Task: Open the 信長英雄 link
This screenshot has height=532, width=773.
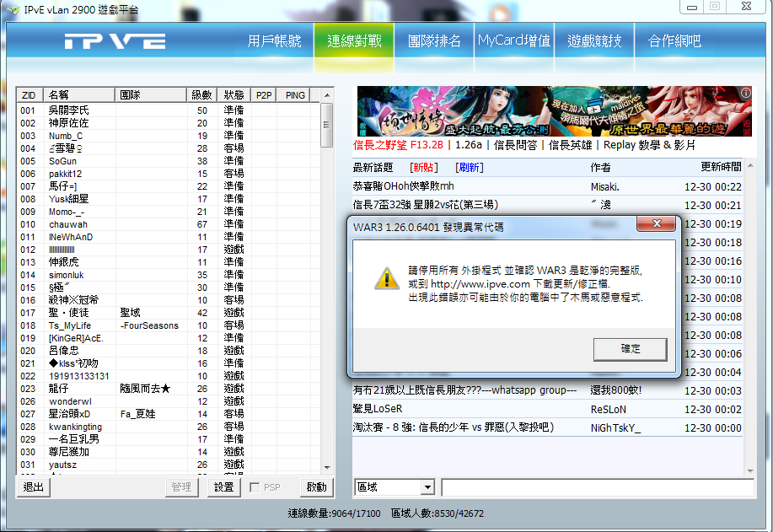Action: tap(570, 145)
